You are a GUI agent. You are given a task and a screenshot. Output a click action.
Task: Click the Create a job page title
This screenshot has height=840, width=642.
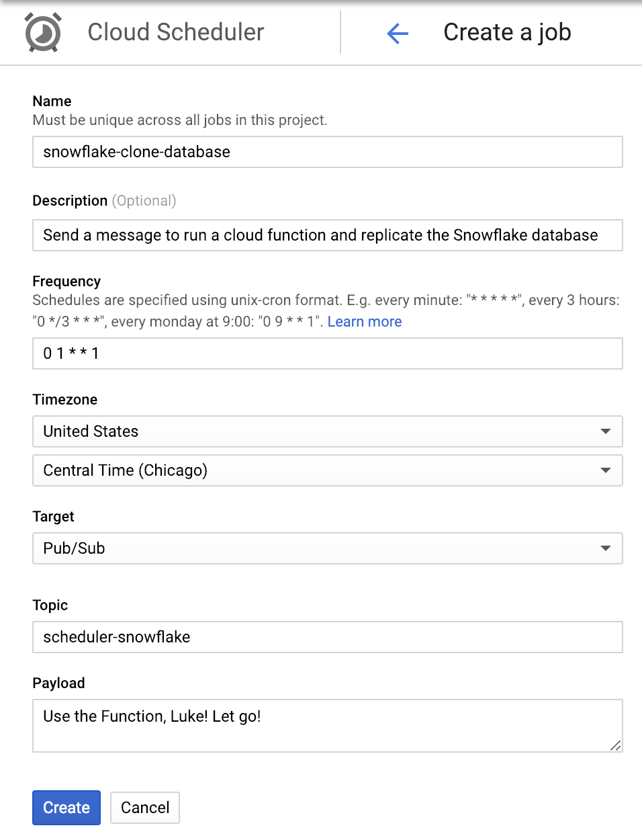point(507,32)
